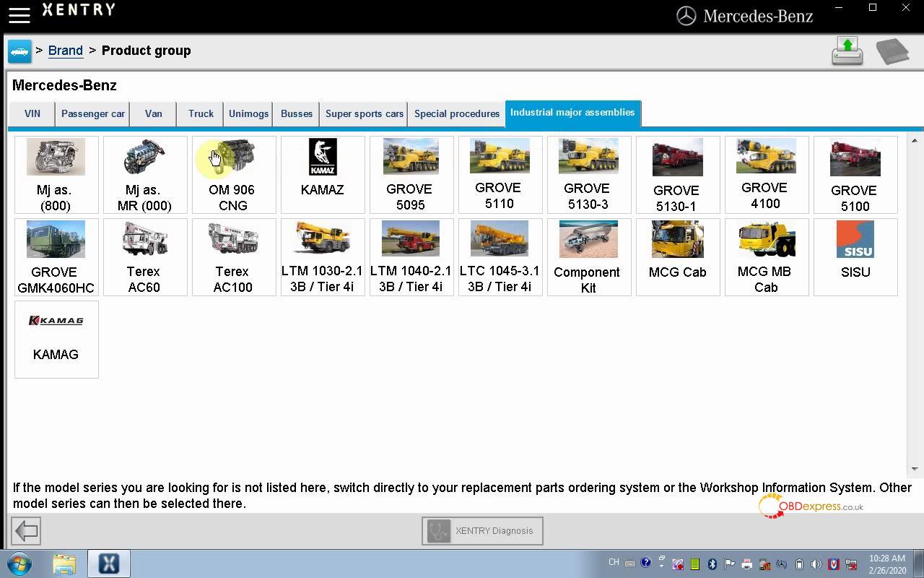Select Industrial major assemblies tab
The image size is (924, 578).
(x=572, y=113)
